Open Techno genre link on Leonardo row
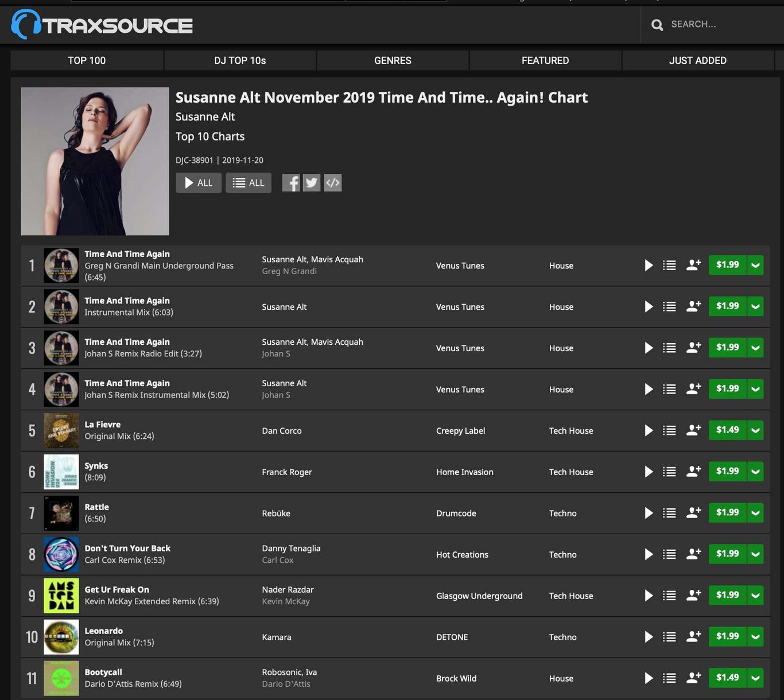 [562, 637]
